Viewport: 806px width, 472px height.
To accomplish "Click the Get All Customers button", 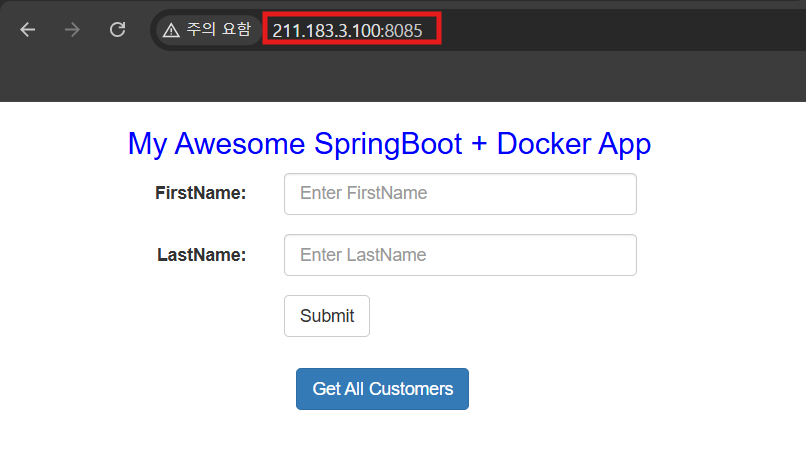I will point(382,389).
